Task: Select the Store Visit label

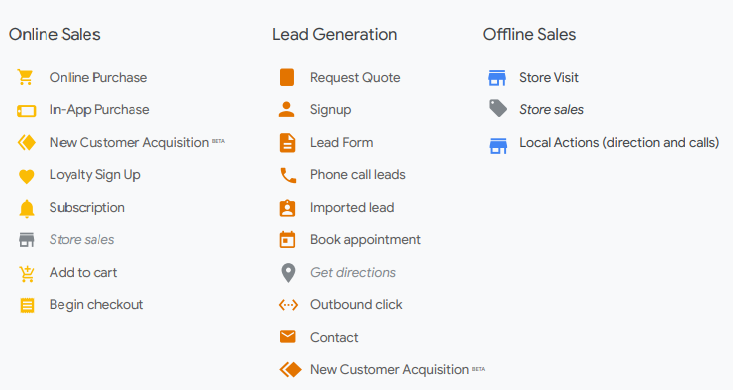Action: pyautogui.click(x=549, y=77)
